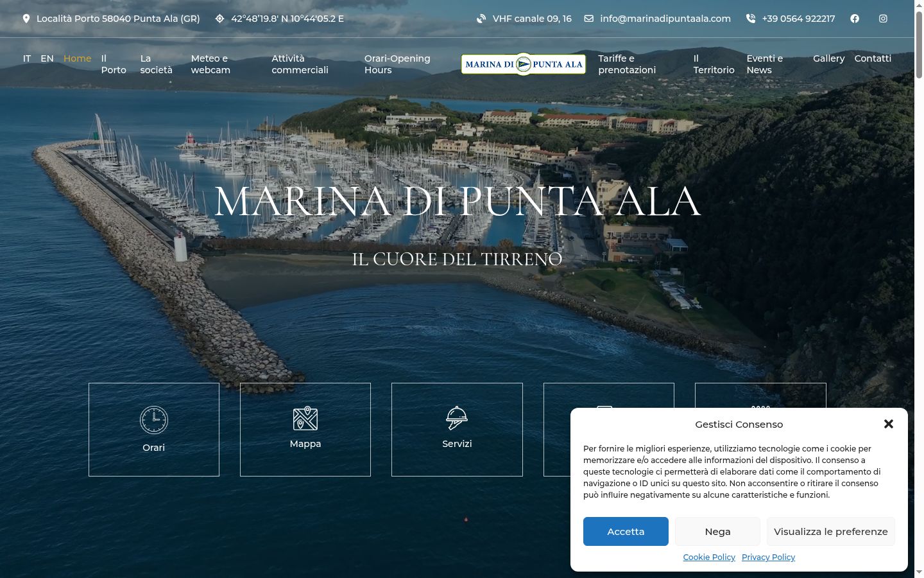Open Il Territorio menu item

[714, 64]
